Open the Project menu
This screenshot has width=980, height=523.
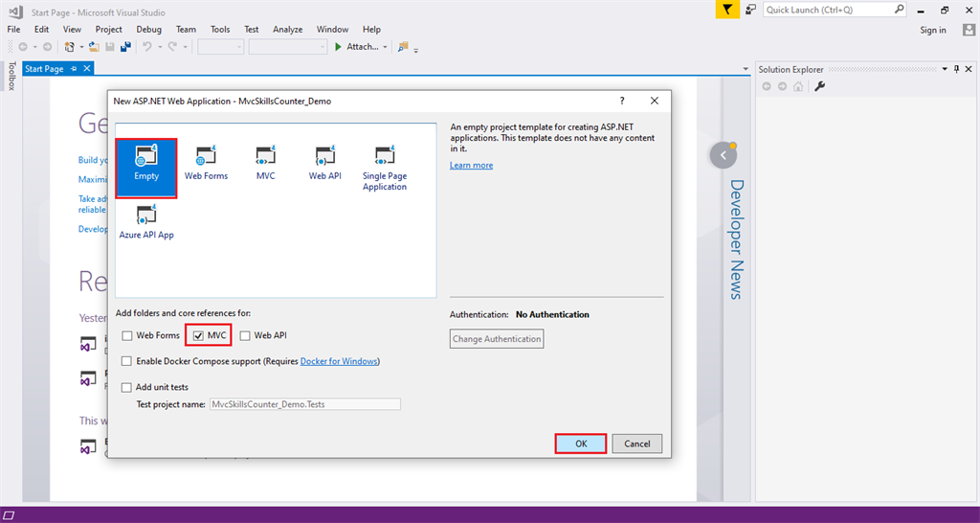(109, 30)
